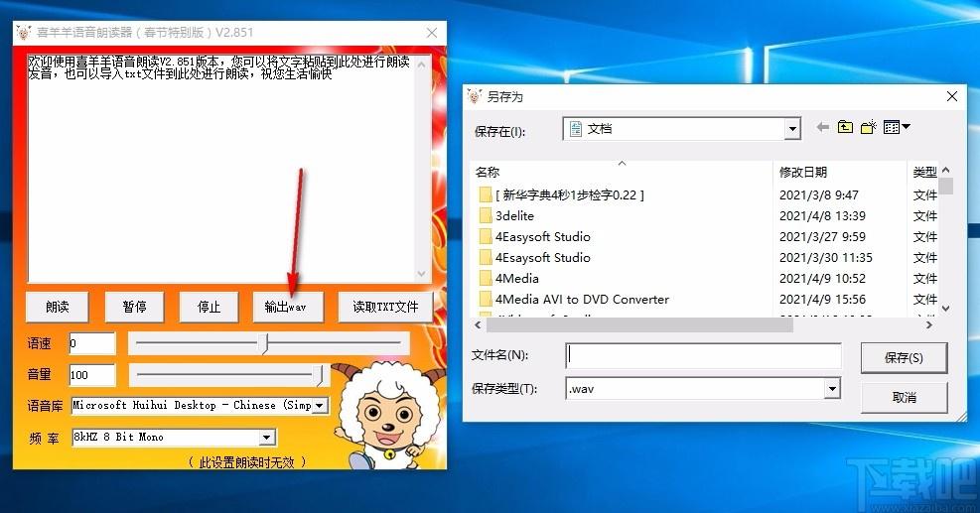The height and width of the screenshot is (513, 980).
Task: Click the back arrow in Save dialog
Action: [822, 128]
